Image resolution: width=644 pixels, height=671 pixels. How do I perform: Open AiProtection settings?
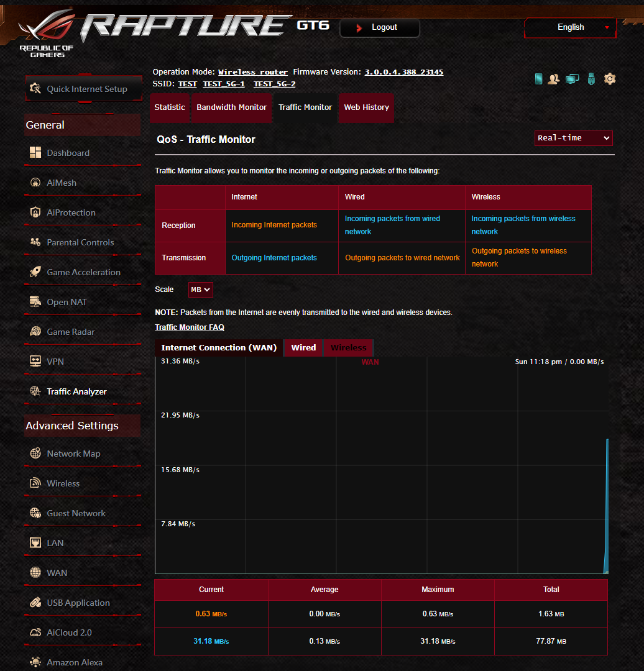click(70, 212)
